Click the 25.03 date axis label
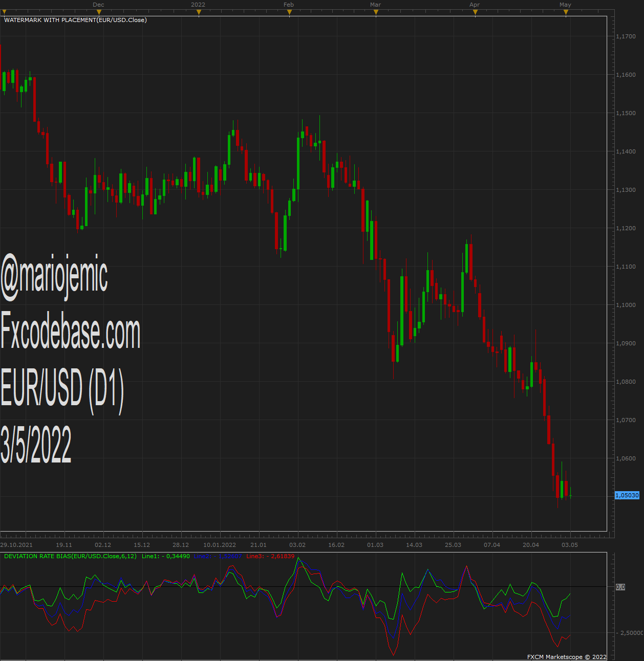Image resolution: width=644 pixels, height=661 pixels. tap(453, 545)
